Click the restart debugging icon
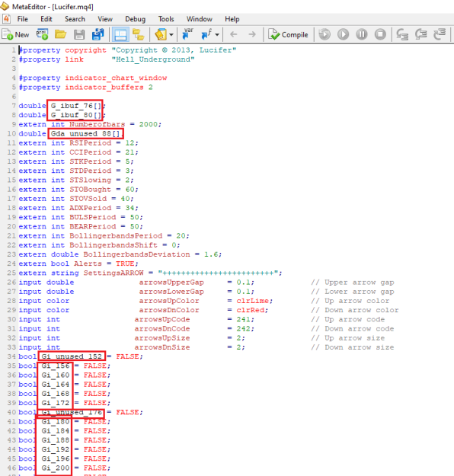The width and height of the screenshot is (454, 476). point(325,34)
